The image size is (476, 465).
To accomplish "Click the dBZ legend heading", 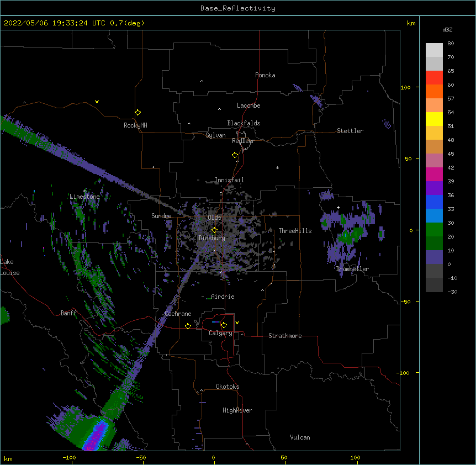I will point(447,29).
